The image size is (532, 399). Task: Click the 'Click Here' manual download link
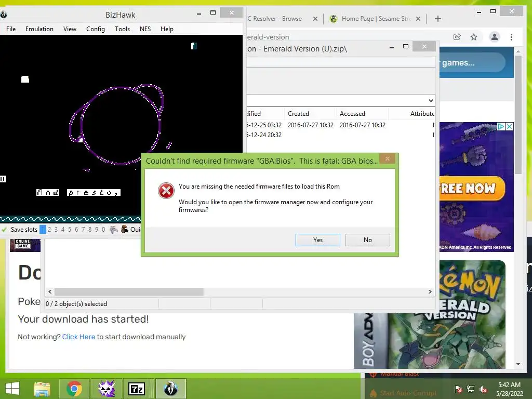click(x=78, y=337)
